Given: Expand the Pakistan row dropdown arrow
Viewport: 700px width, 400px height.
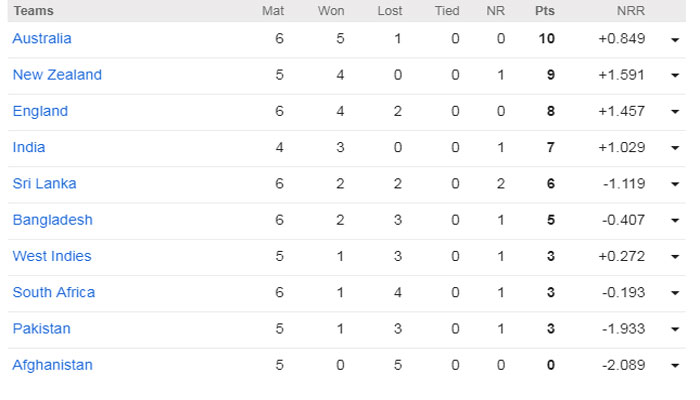Looking at the screenshot, I should point(676,330).
